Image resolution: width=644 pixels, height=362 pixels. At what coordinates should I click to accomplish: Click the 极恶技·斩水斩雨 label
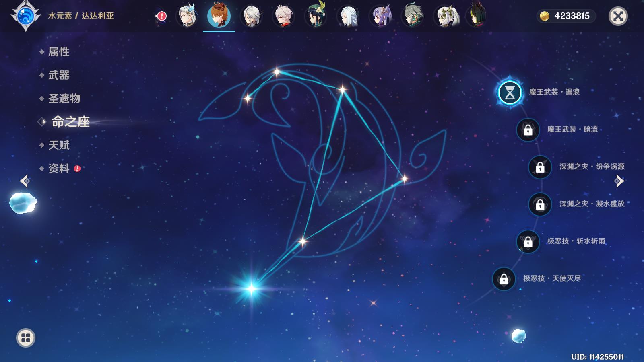(x=576, y=241)
